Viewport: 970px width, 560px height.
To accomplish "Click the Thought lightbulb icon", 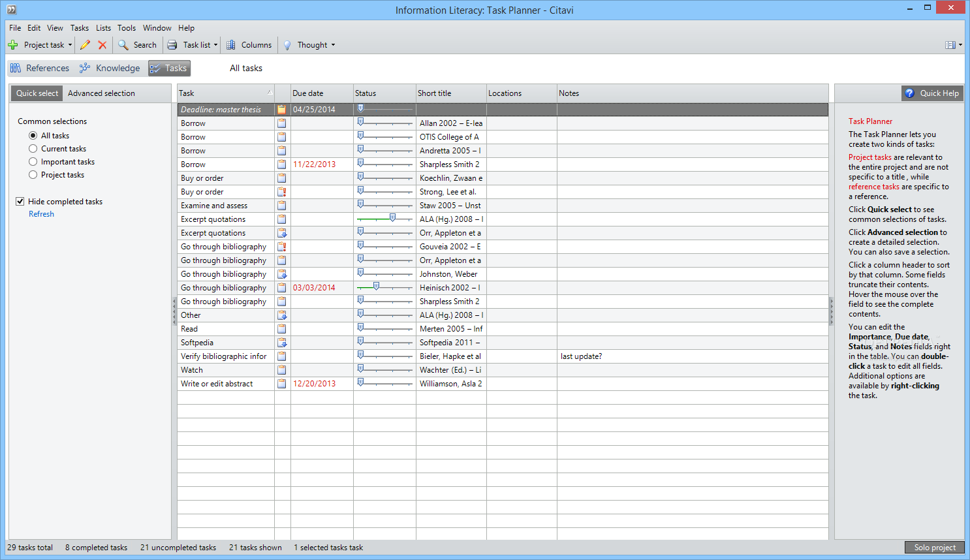I will 287,45.
